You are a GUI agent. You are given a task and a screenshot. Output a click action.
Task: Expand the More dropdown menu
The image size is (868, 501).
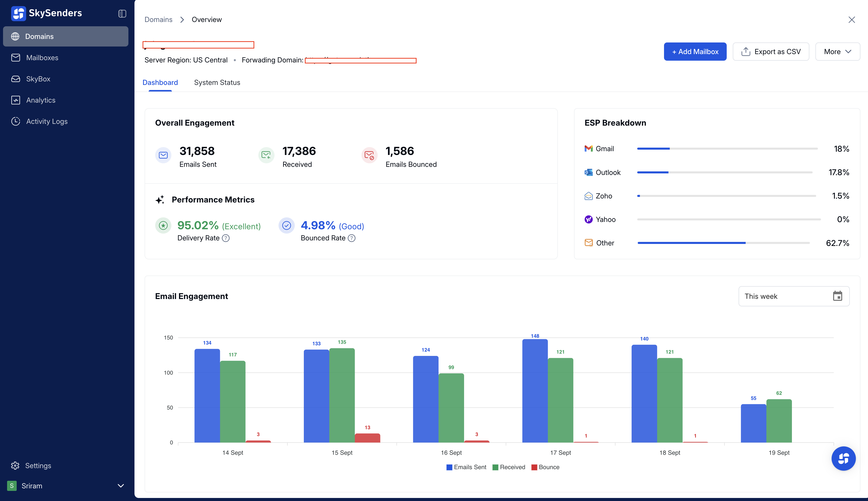click(837, 52)
